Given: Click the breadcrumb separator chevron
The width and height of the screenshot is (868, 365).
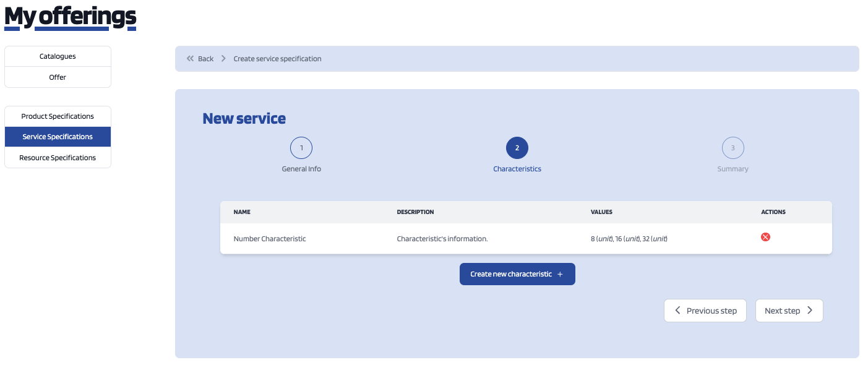Looking at the screenshot, I should [223, 59].
